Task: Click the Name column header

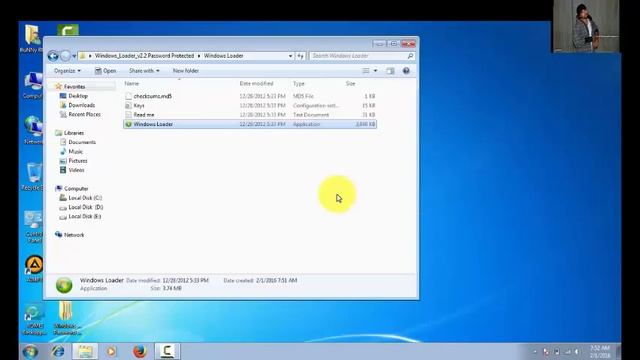Action: pos(131,84)
